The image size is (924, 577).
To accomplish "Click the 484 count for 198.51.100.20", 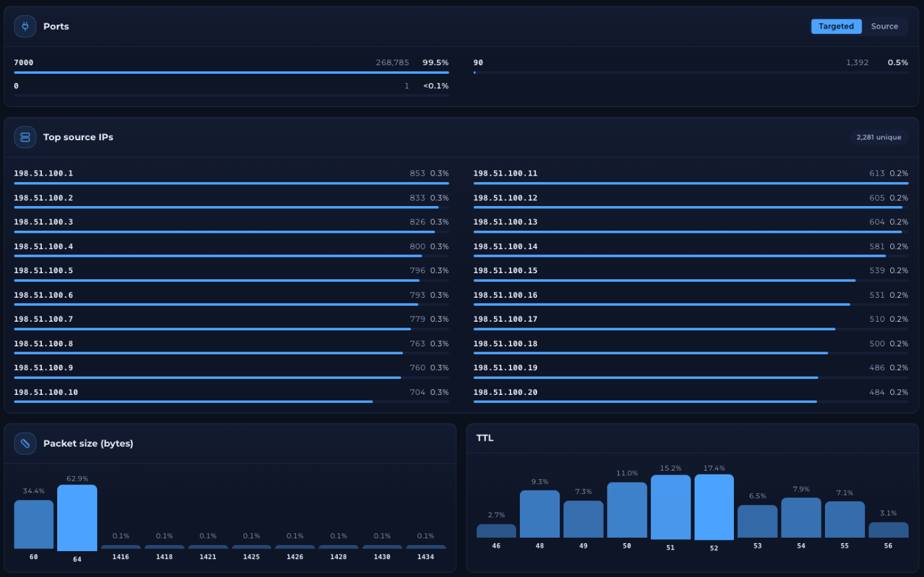I will (877, 392).
